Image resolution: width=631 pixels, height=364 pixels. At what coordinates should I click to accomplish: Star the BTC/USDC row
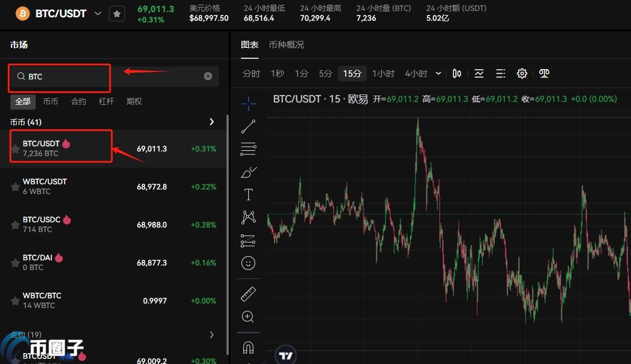(x=16, y=225)
